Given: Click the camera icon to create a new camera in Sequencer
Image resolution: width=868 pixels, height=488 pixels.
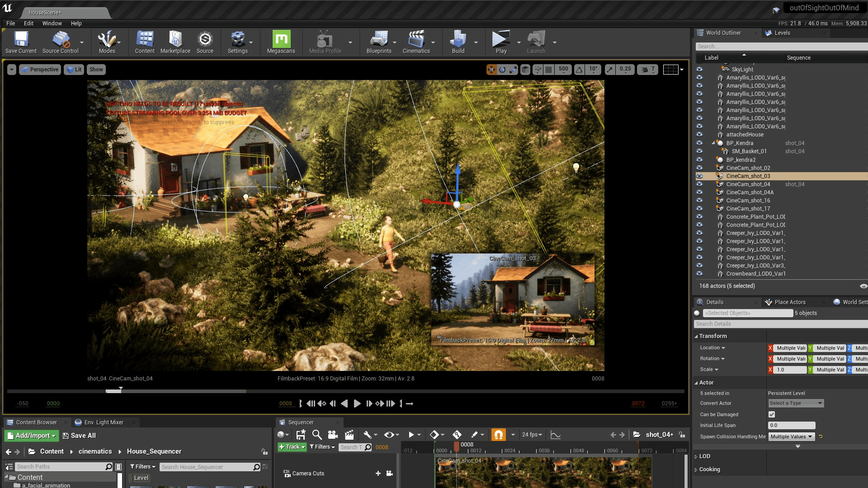Looking at the screenshot, I should pos(333,435).
